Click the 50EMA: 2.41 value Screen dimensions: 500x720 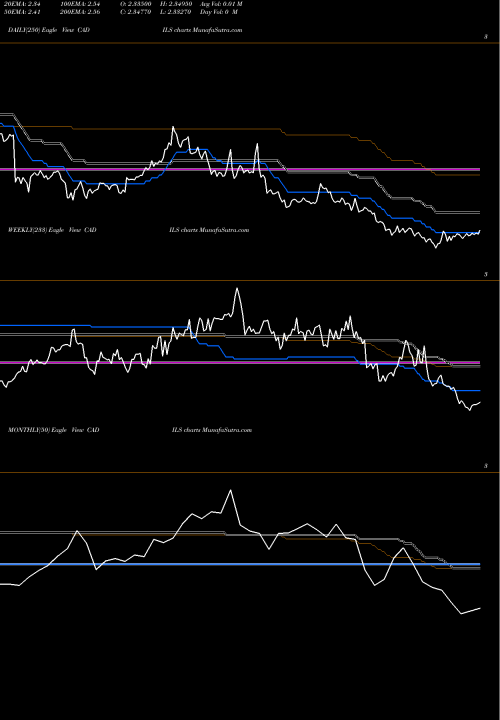pos(24,12)
